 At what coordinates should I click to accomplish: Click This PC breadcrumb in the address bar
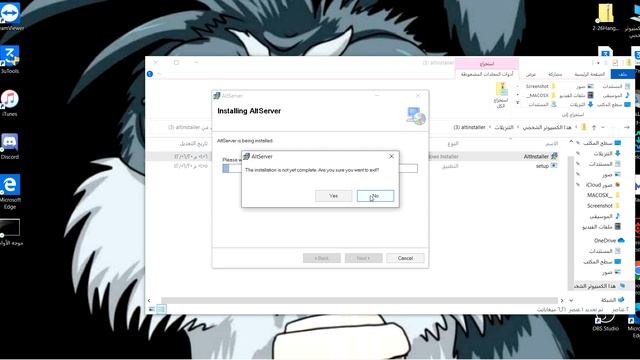[x=547, y=127]
